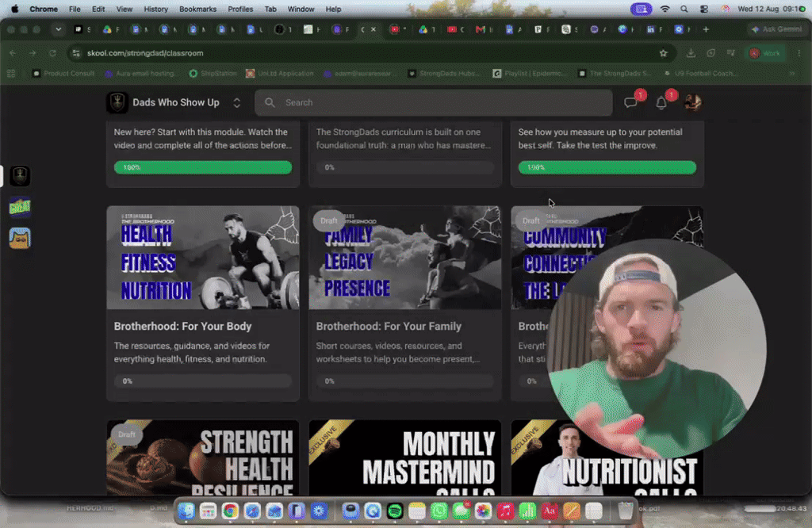The height and width of the screenshot is (528, 812).
Task: Close the active Skool tab
Action: coord(373,29)
